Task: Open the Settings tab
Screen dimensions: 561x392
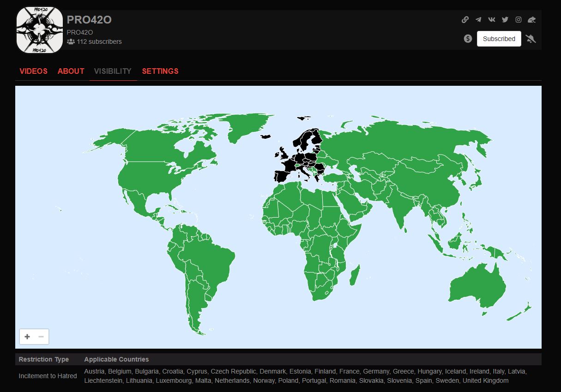Action: (x=160, y=71)
